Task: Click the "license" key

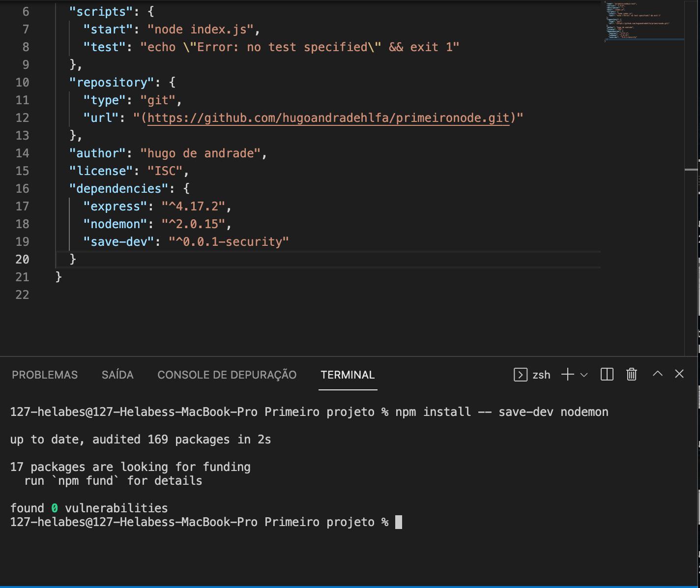Action: 101,171
